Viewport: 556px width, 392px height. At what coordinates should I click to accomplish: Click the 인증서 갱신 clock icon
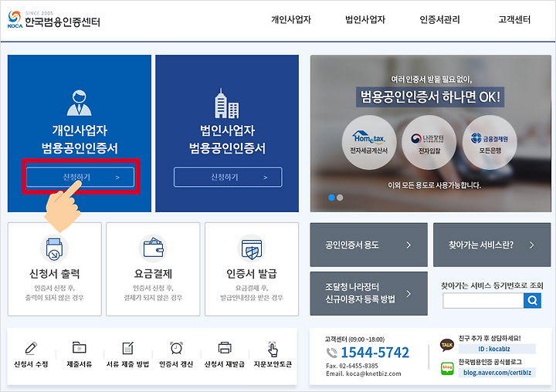(x=176, y=348)
